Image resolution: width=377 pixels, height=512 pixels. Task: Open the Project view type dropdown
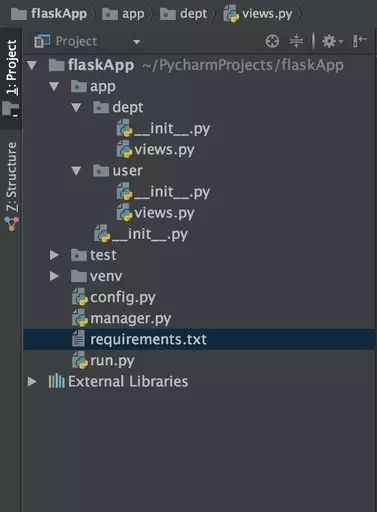(x=136, y=42)
